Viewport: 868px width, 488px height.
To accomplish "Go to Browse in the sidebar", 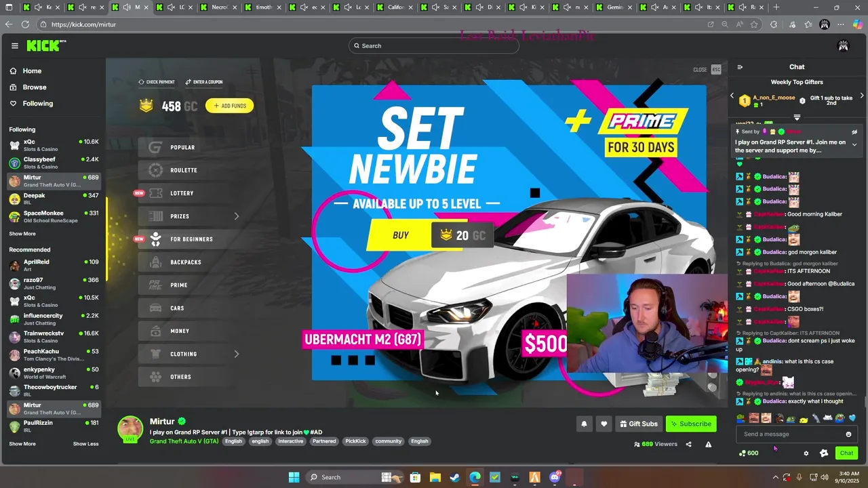I will click(34, 87).
